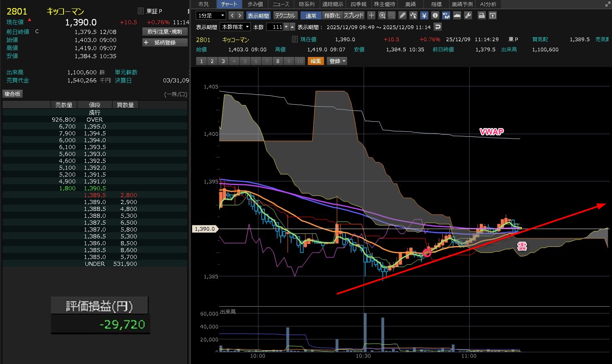This screenshot has width=612, height=364.
Task: Toggle the 表示期間 display period button
Action: click(x=258, y=15)
